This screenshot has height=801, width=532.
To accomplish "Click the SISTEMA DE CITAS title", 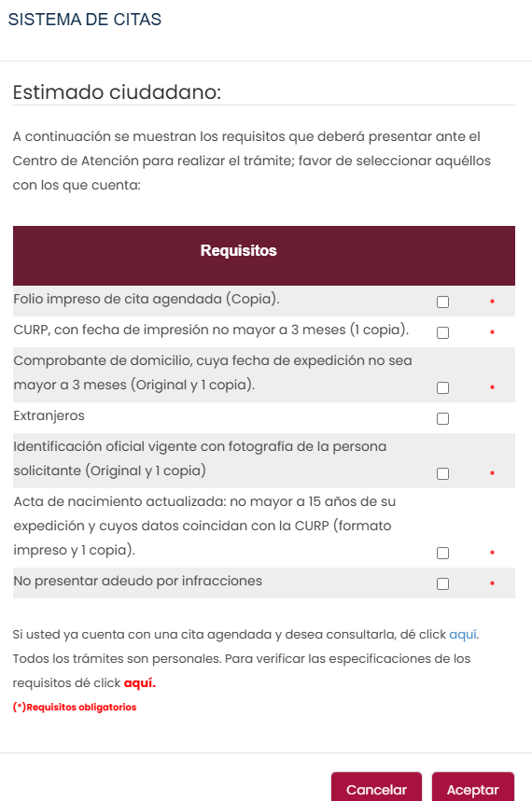I will tap(85, 20).
